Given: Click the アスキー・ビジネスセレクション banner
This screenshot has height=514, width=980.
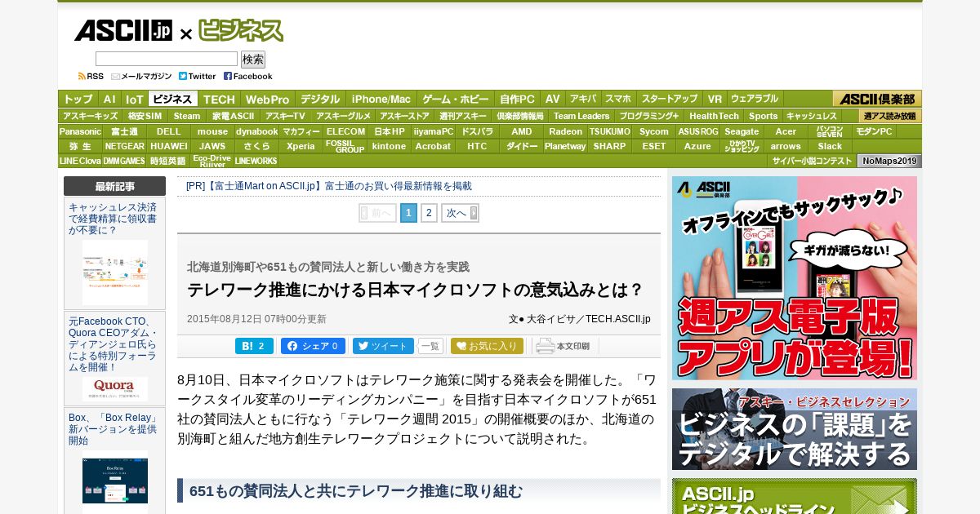Looking at the screenshot, I should (795, 429).
